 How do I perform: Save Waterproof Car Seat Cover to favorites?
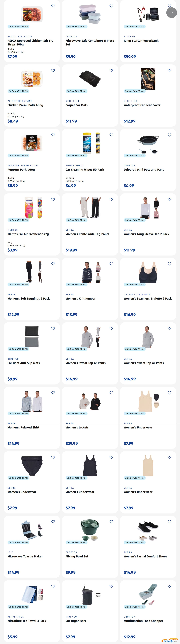point(169,70)
